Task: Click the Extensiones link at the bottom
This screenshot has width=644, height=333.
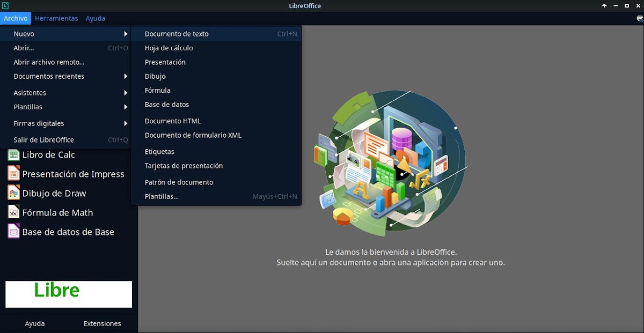Action: click(103, 323)
